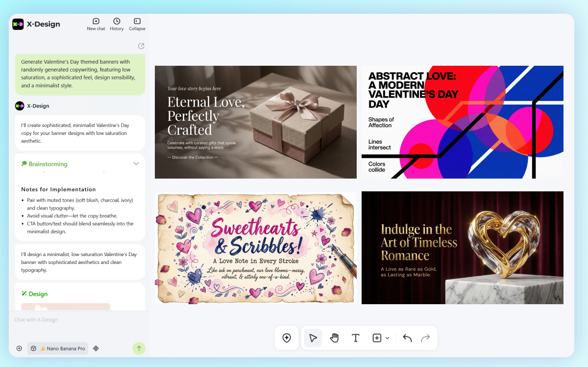The image size is (588, 367).
Task: Click the add attachment plus icon
Action: point(19,348)
